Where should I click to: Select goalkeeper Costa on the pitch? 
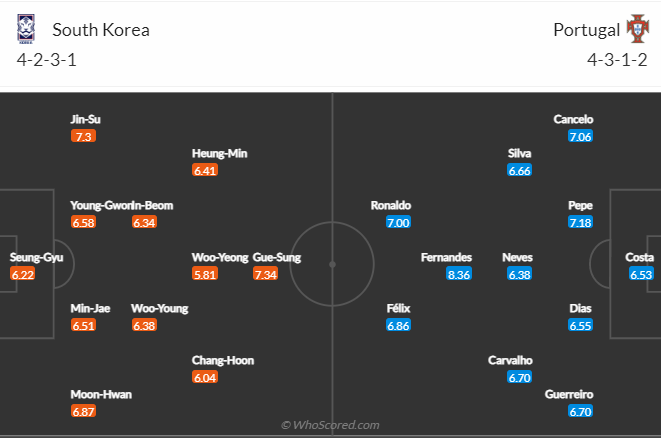coord(640,257)
